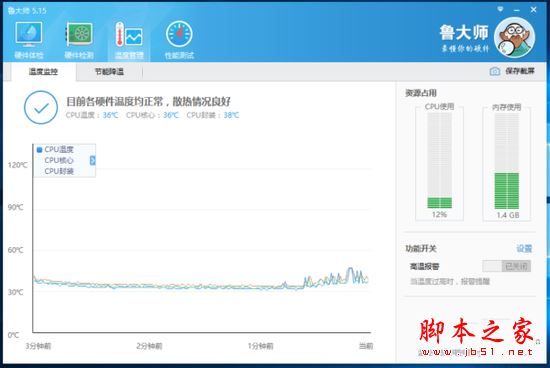550x368 pixels.
Task: Expand the chart legend arrow
Action: pos(93,161)
